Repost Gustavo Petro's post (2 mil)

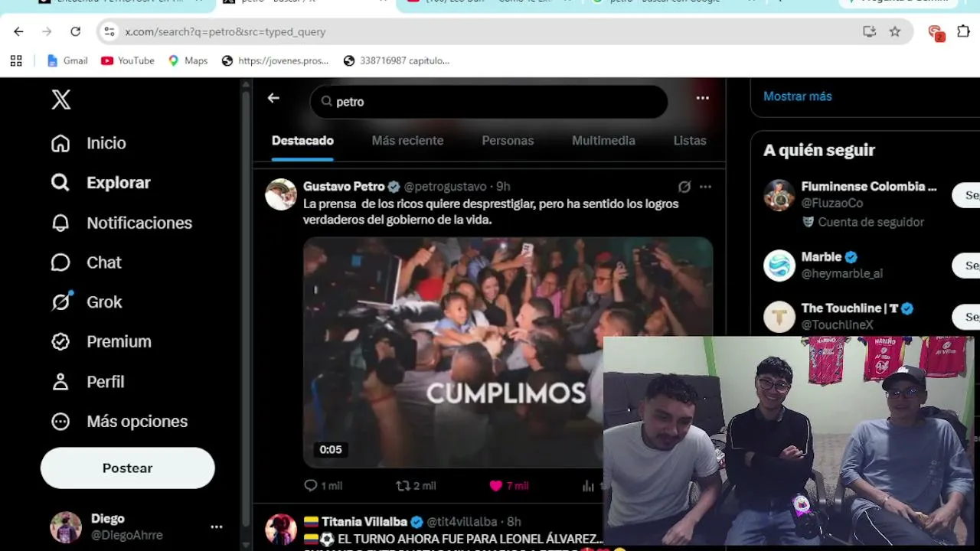click(x=416, y=486)
